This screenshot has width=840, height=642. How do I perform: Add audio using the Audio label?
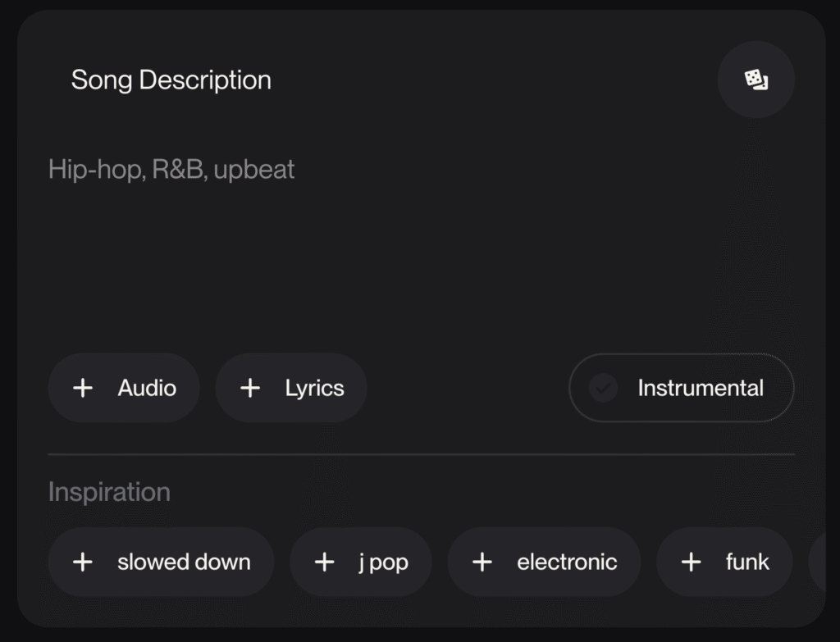point(147,388)
